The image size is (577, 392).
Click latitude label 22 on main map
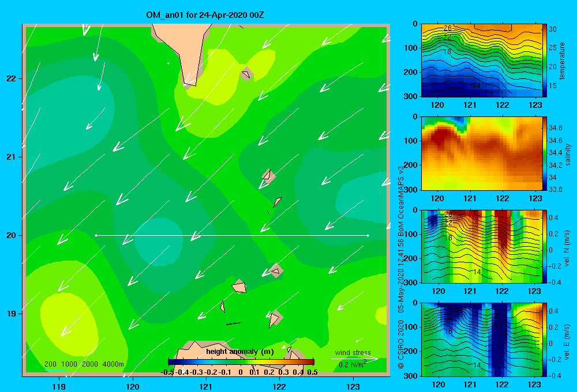[x=11, y=79]
